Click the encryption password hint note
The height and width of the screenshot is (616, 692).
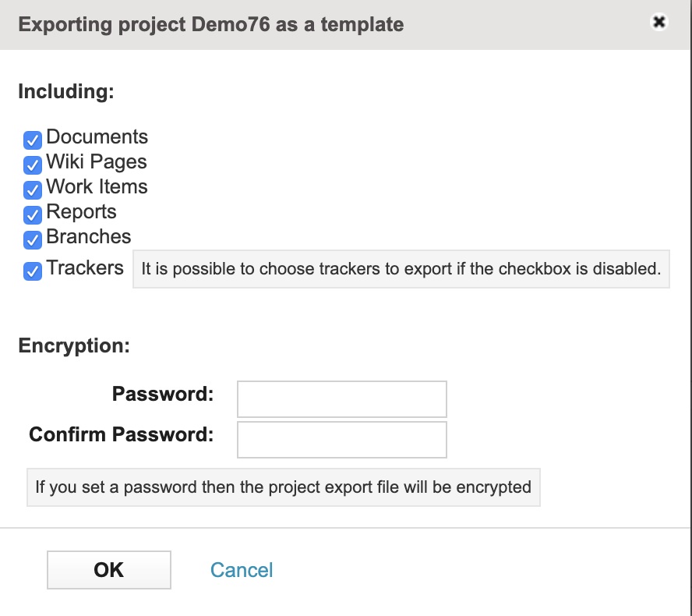(x=284, y=487)
